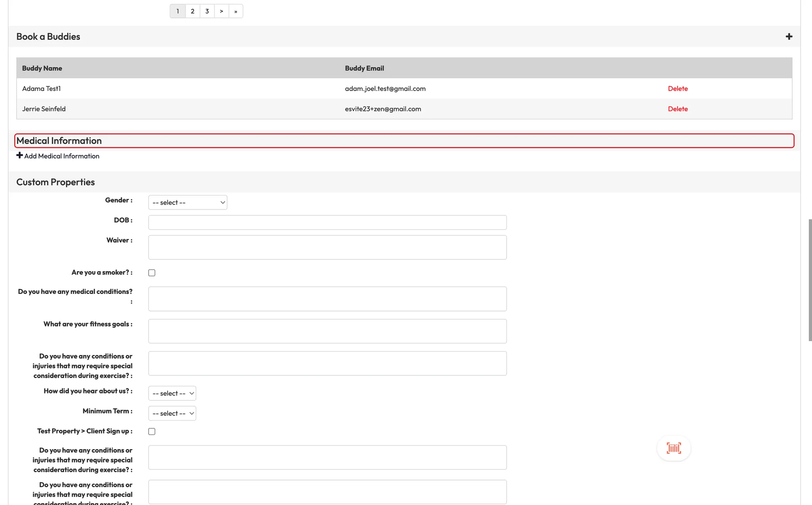
Task: Select page 1 in the pagination
Action: coord(178,11)
